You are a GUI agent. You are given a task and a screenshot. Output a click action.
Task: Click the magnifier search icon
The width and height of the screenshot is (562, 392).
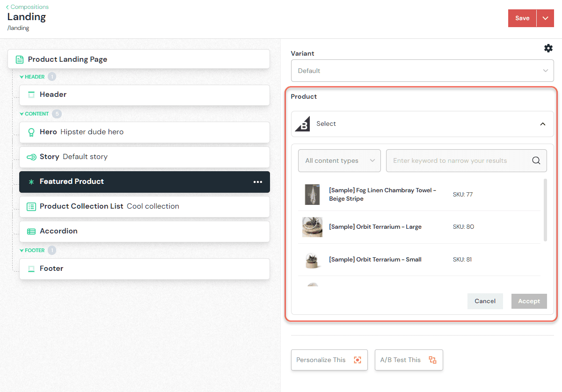point(536,160)
